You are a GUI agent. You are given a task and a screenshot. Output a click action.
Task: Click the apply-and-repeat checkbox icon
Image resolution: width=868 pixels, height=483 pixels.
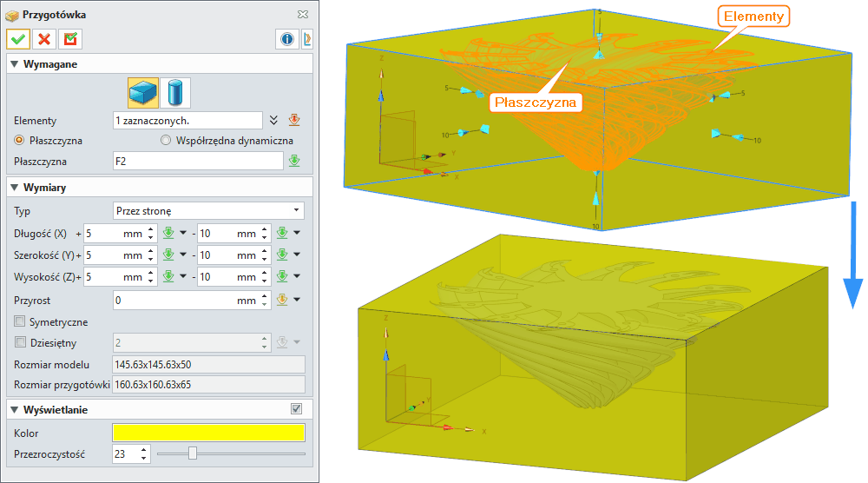tap(70, 39)
